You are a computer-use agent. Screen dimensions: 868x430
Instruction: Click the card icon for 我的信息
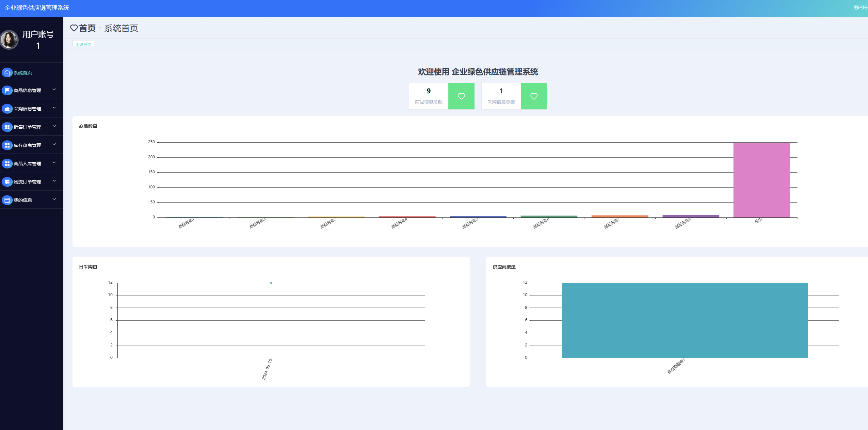[x=7, y=200]
